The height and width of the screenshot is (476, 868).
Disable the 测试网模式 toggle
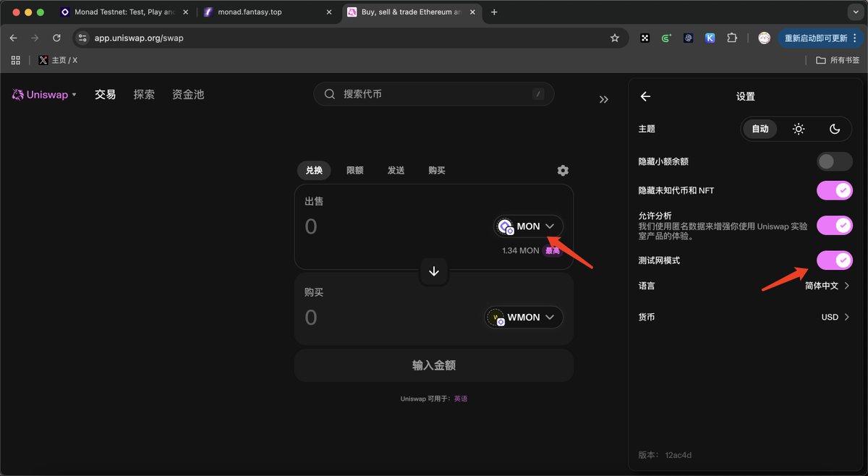click(834, 260)
